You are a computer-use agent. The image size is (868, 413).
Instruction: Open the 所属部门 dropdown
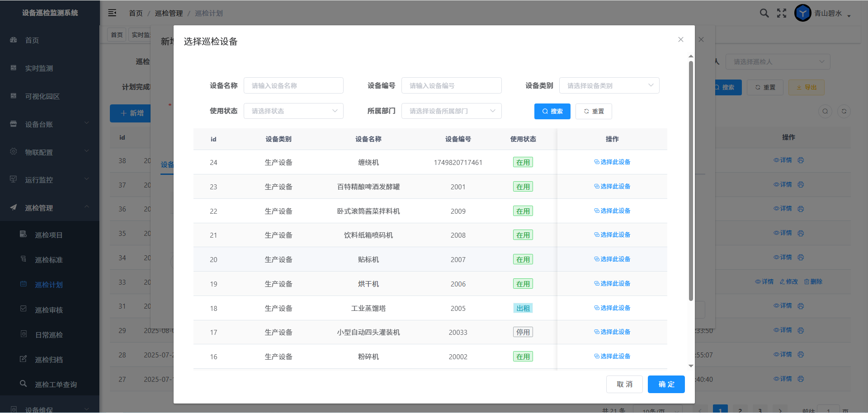coord(451,111)
